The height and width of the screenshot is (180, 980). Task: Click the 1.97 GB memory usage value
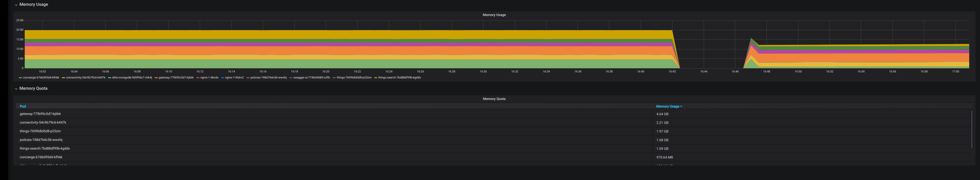coord(662,131)
